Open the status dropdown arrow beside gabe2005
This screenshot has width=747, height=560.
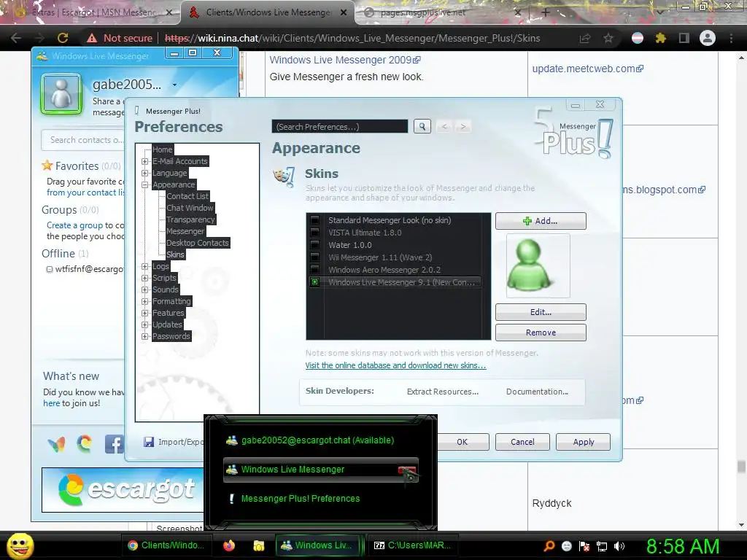click(175, 85)
